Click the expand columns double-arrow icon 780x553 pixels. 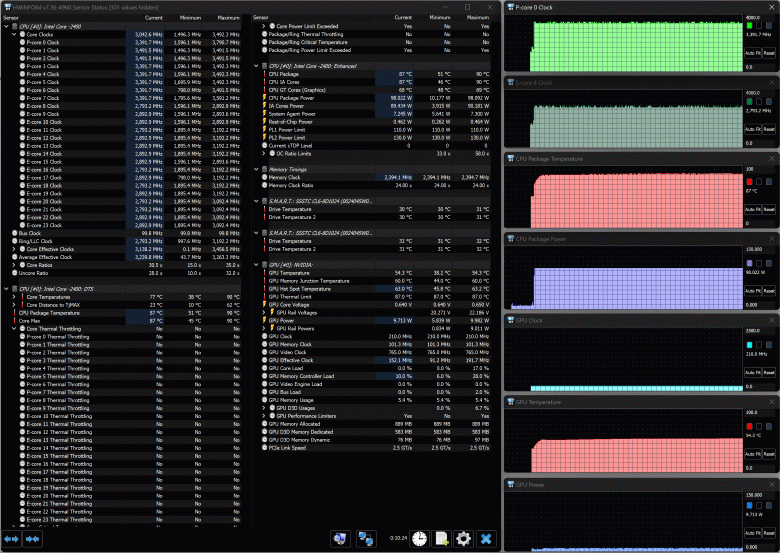pyautogui.click(x=11, y=539)
